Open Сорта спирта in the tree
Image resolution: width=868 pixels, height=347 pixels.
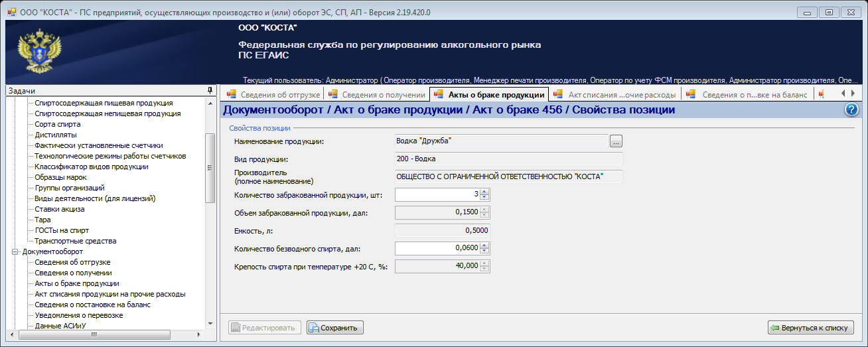pos(58,125)
